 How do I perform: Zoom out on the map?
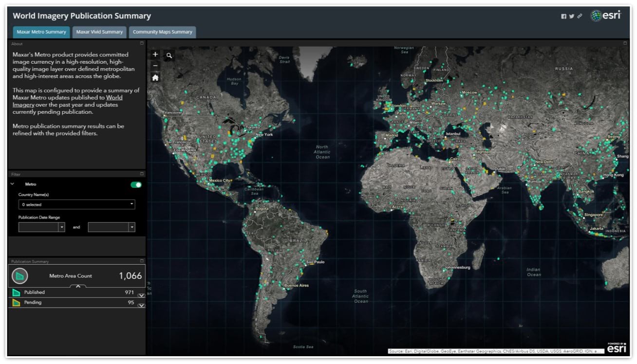coord(155,66)
